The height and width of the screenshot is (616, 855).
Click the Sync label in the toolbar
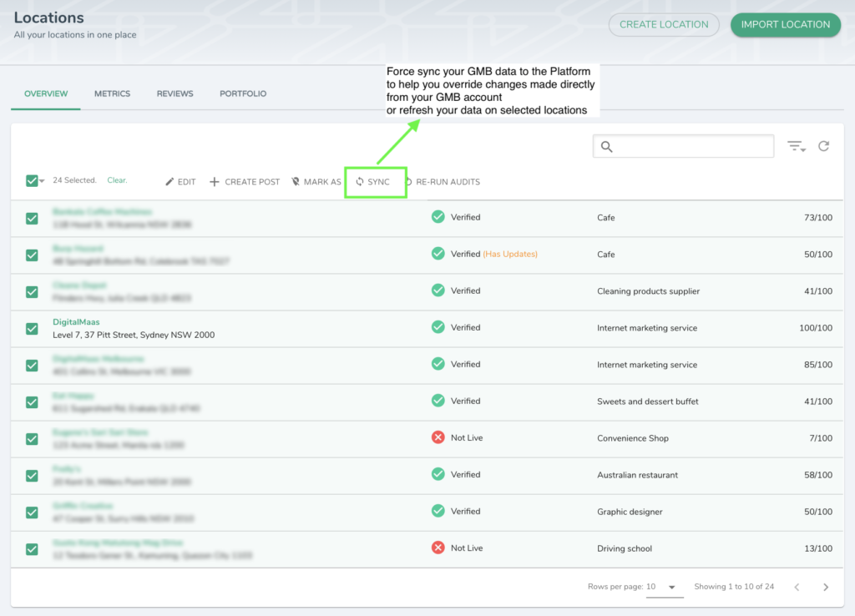(x=378, y=182)
